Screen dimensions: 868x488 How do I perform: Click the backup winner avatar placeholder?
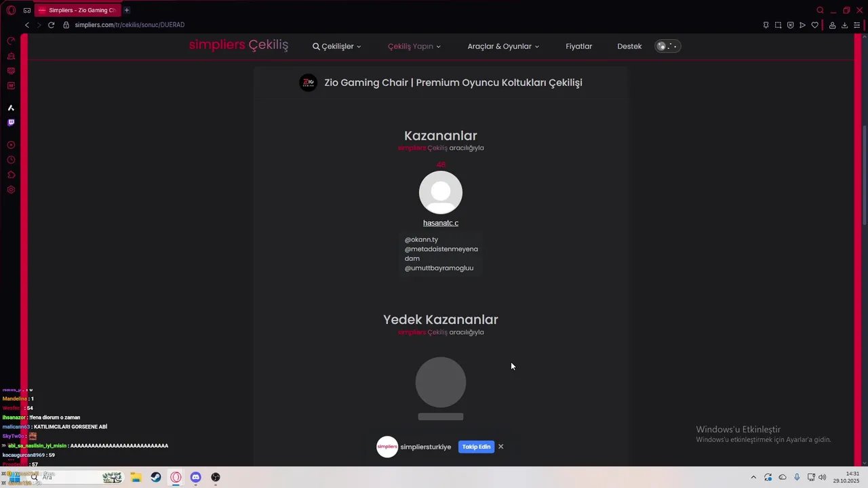[441, 382]
